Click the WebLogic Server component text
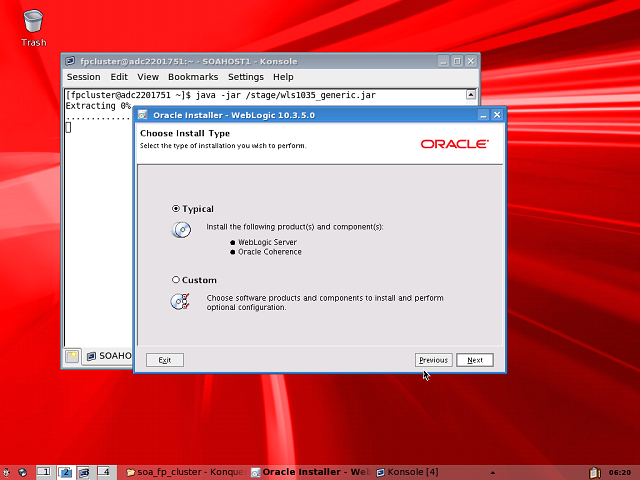The width and height of the screenshot is (640, 480). [267, 242]
